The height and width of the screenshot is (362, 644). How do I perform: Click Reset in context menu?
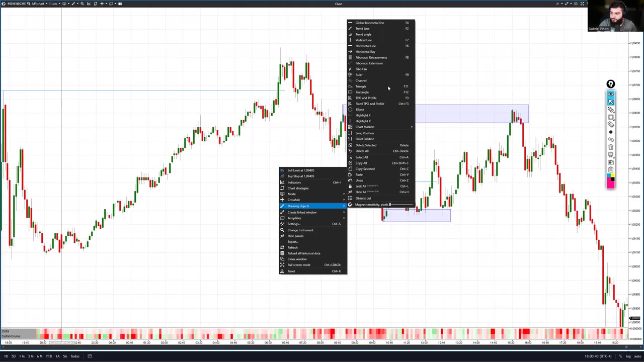click(x=313, y=271)
